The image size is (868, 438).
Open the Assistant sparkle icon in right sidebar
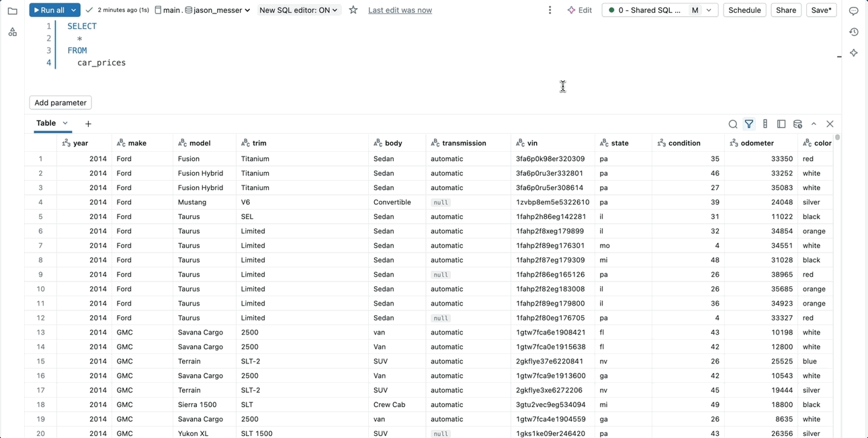[854, 52]
